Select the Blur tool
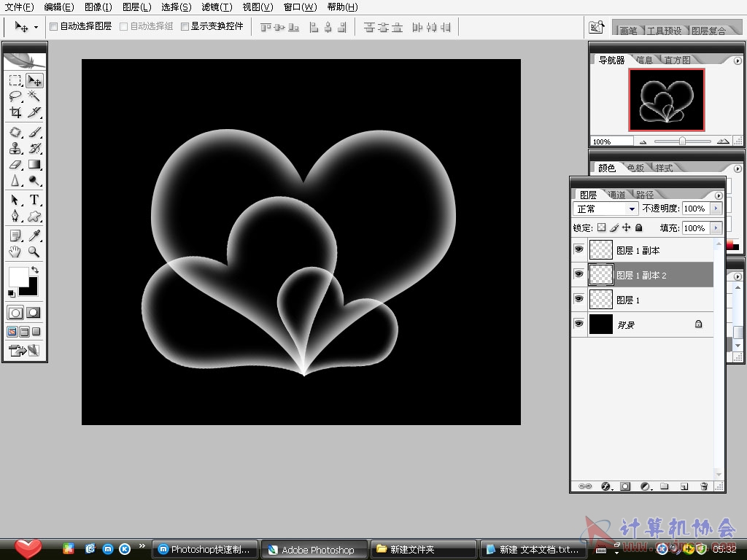 (x=15, y=181)
